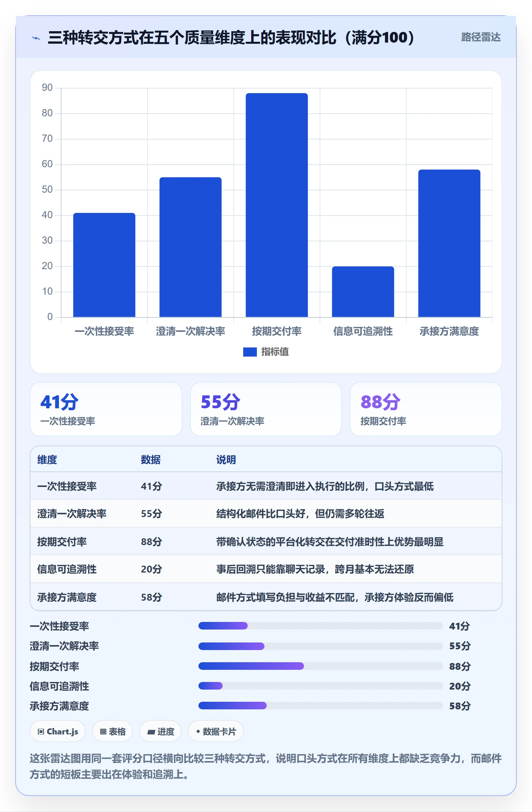Viewport: 532px width, 812px height.
Task: Click the 信息可追溯性 progress bar
Action: tap(321, 686)
